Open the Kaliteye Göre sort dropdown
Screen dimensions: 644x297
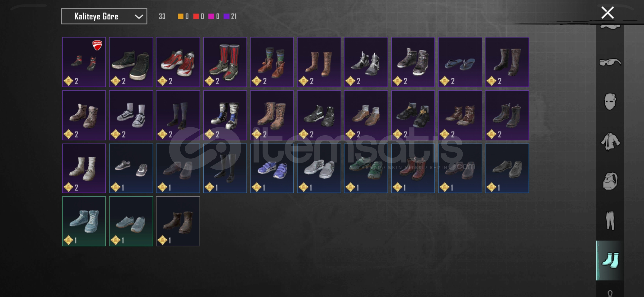click(x=104, y=16)
